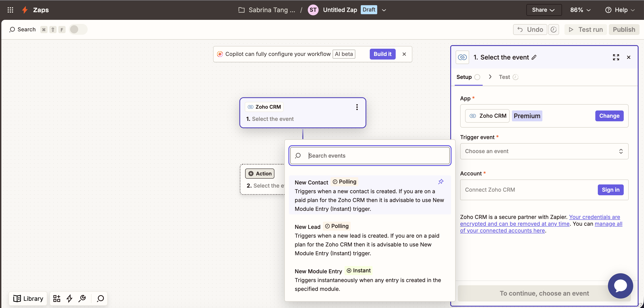Open the Choose an event dropdown

point(544,151)
